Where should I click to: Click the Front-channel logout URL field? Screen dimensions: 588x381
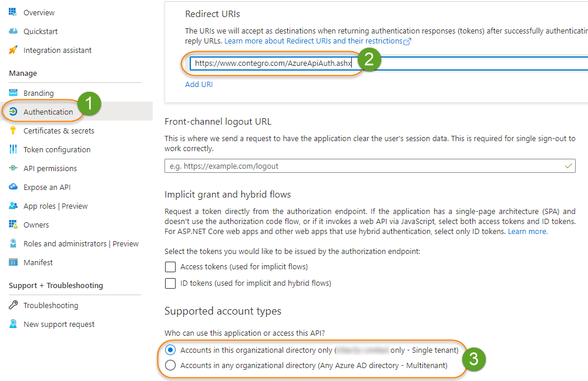pos(369,166)
